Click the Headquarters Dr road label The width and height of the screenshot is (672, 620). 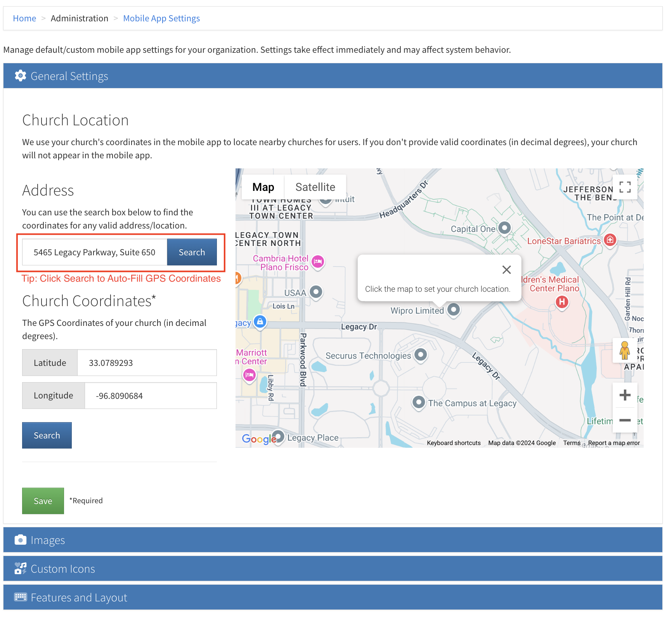tap(404, 199)
